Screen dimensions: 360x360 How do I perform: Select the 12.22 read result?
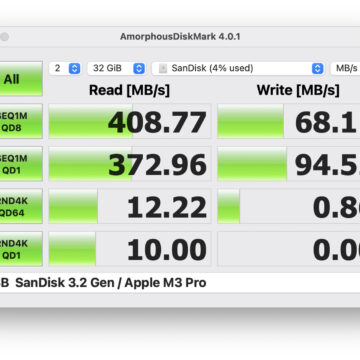[x=130, y=206]
